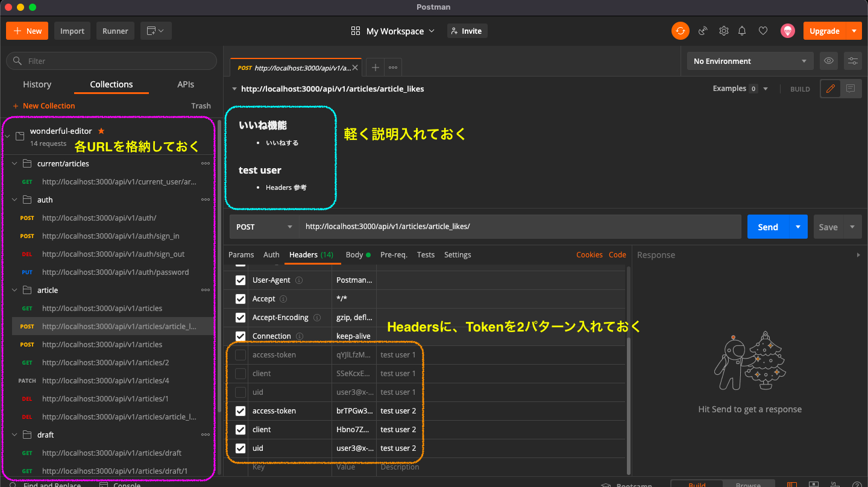Click the Send button
Screen dimensions: 868x487
[768, 227]
